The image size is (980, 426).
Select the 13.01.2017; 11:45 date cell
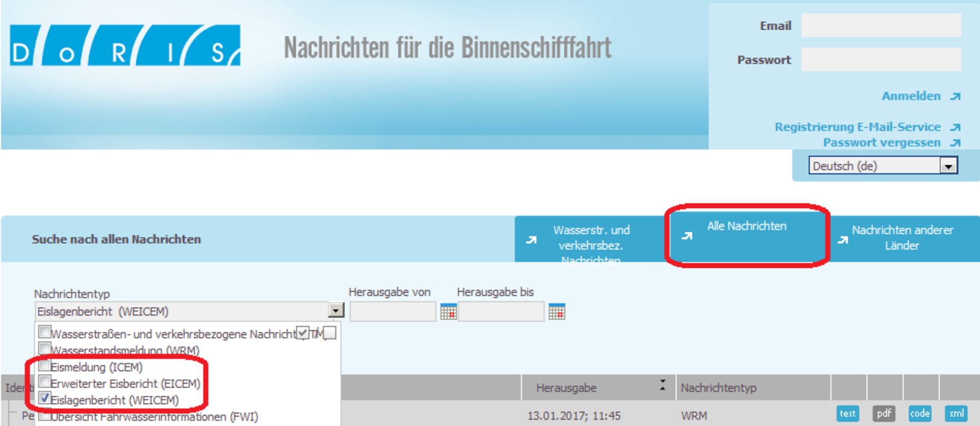coord(574,416)
